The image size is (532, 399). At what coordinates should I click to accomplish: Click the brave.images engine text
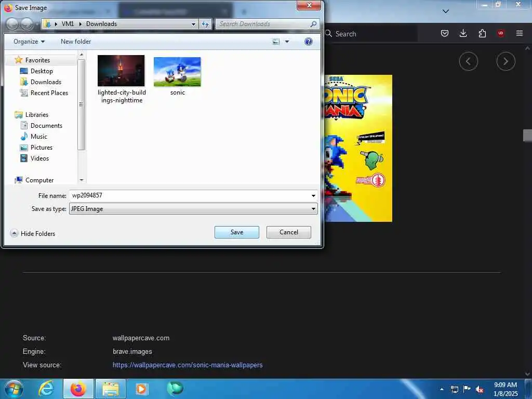pyautogui.click(x=132, y=352)
